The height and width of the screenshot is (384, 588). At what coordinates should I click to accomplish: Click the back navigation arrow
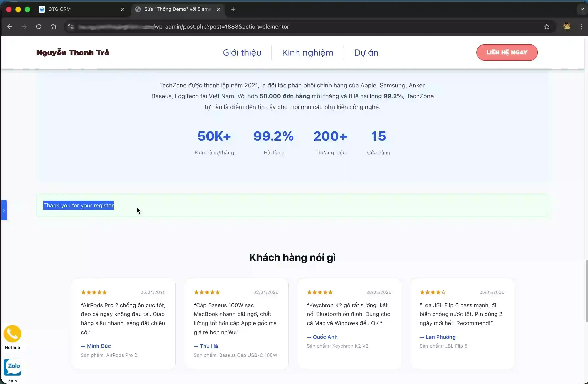pyautogui.click(x=10, y=27)
